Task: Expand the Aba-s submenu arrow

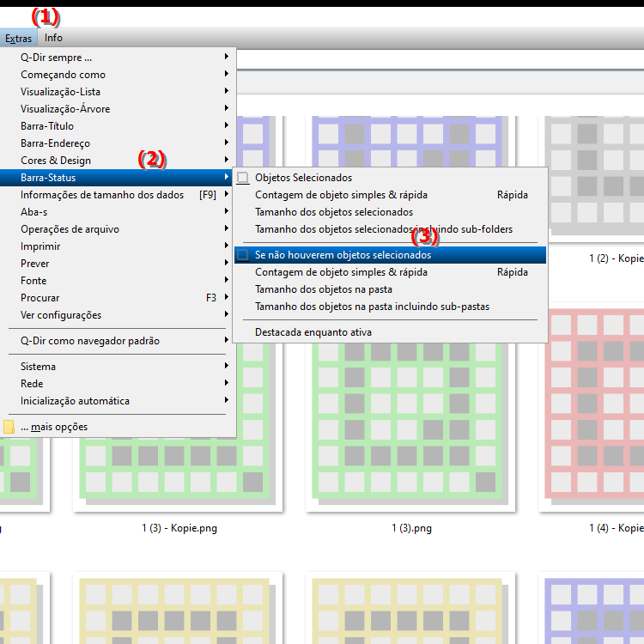Action: tap(227, 211)
